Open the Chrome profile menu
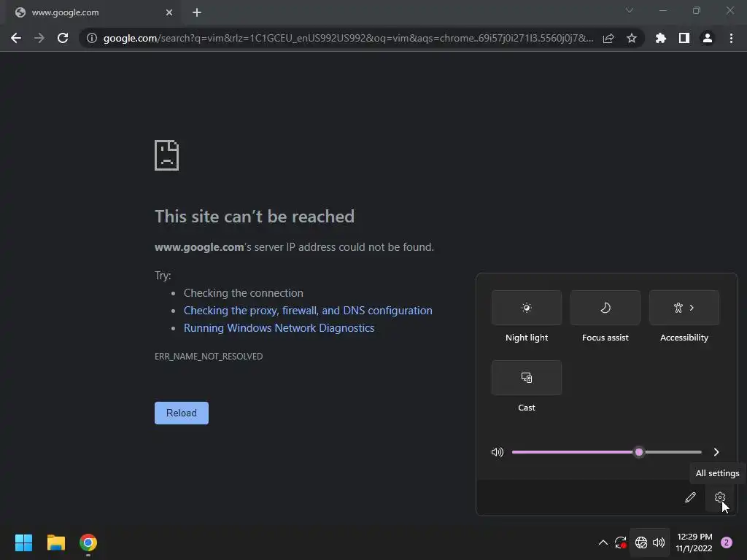Image resolution: width=747 pixels, height=560 pixels. (708, 38)
